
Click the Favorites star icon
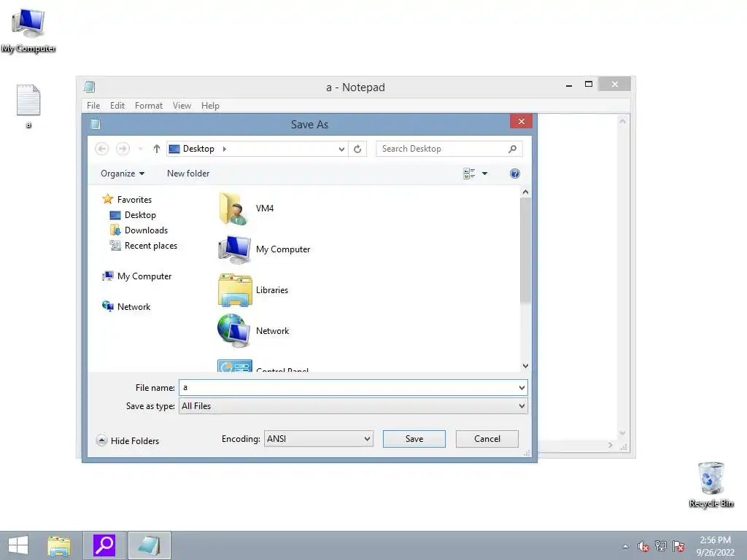click(x=108, y=199)
